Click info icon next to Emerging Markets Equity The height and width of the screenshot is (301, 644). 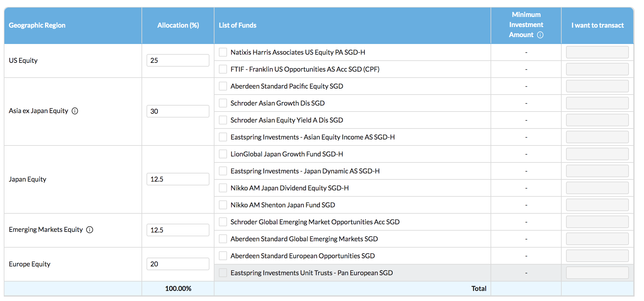90,230
